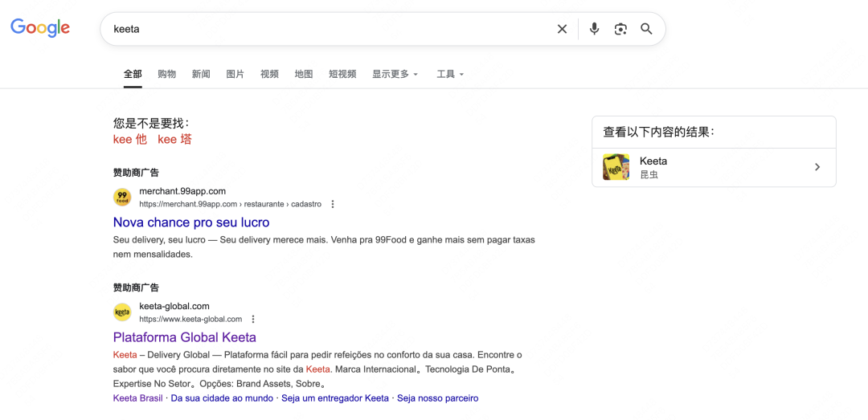Go to Google home via logo

coord(40,27)
